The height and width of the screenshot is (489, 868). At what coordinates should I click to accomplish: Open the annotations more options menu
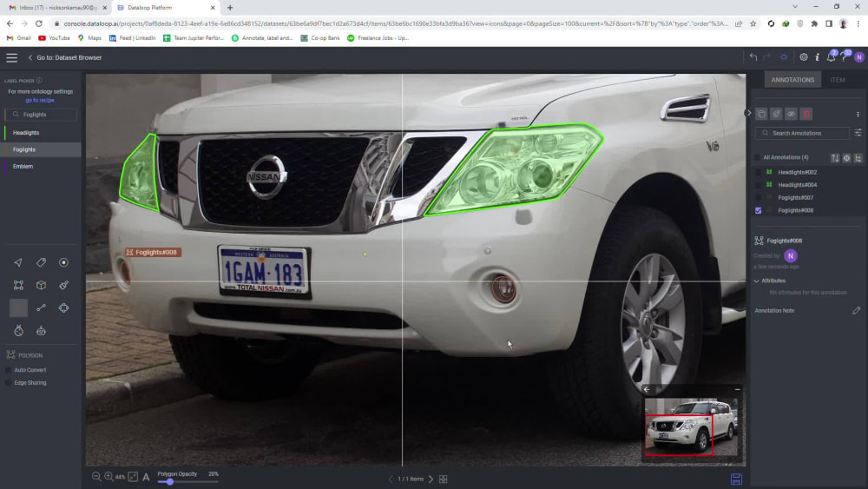coord(858,114)
